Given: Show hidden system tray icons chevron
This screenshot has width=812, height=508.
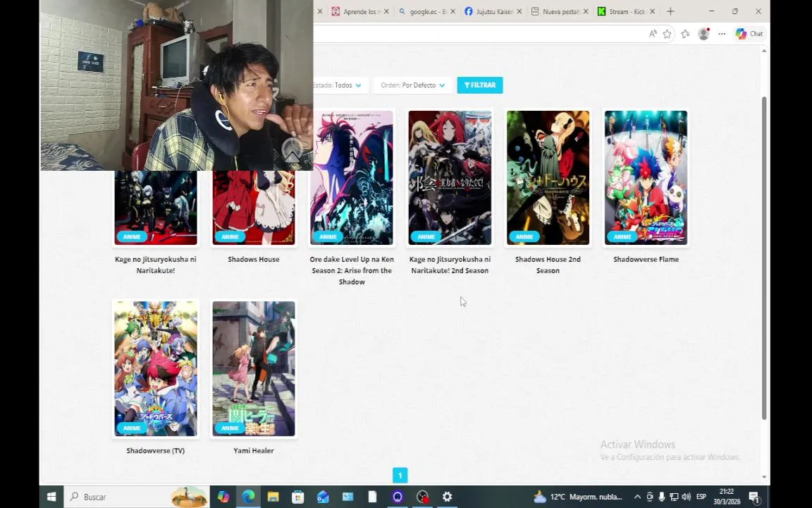Looking at the screenshot, I should [637, 497].
